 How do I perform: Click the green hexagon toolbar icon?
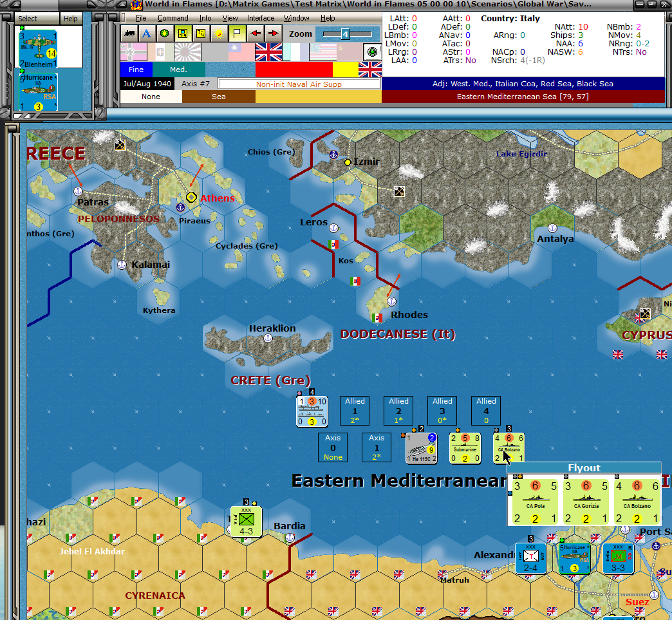click(165, 34)
